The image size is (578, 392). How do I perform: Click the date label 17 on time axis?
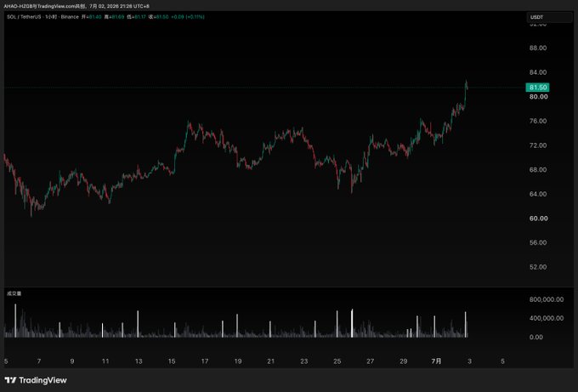205,361
